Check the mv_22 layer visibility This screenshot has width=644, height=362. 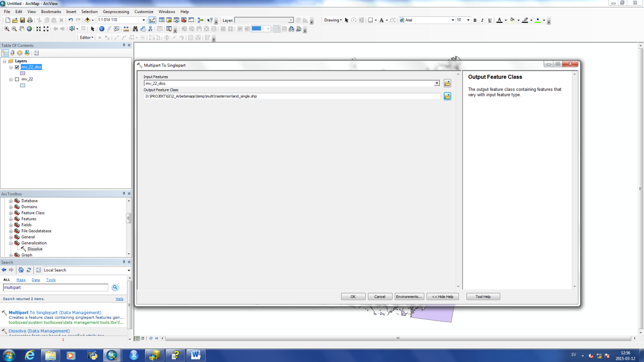[x=17, y=79]
